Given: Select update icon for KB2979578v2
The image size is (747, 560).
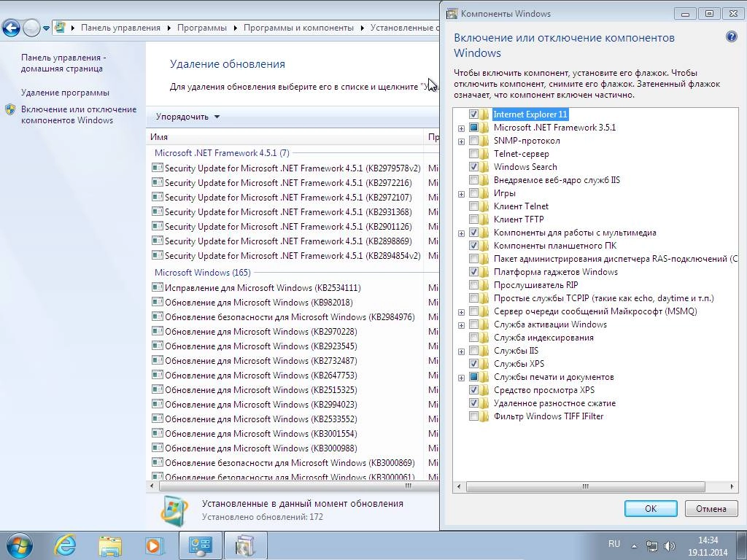Looking at the screenshot, I should coord(158,168).
